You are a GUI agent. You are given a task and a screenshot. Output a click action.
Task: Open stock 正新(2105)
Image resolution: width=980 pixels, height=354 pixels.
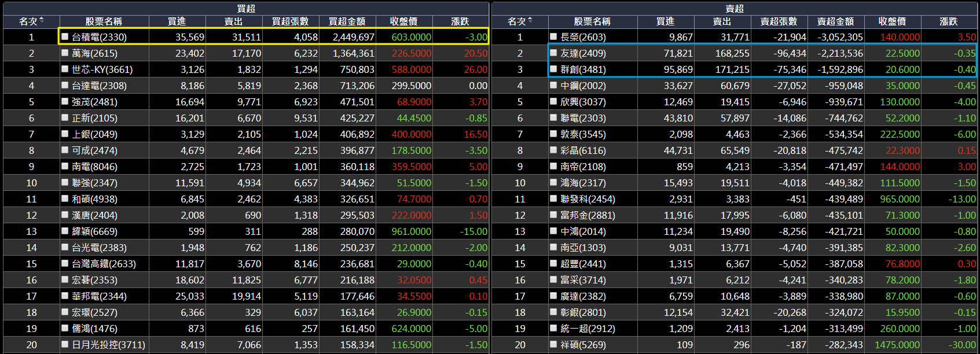(x=94, y=118)
